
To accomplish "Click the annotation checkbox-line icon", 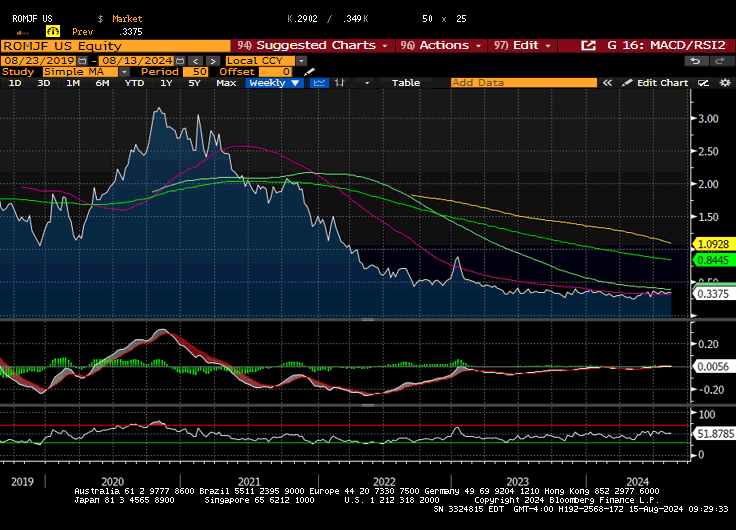I will coord(703,83).
